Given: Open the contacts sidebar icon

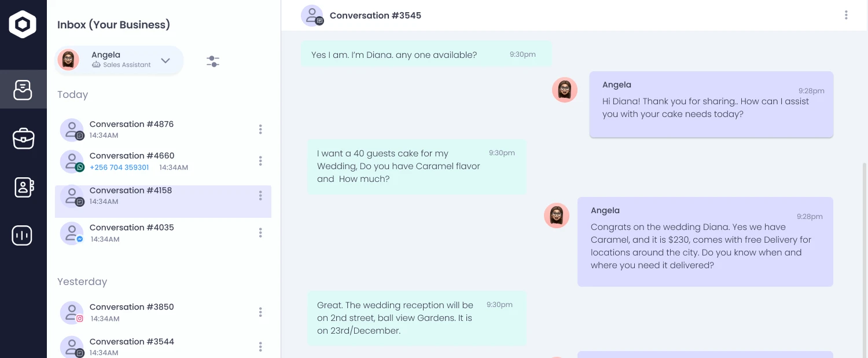Looking at the screenshot, I should (x=23, y=187).
